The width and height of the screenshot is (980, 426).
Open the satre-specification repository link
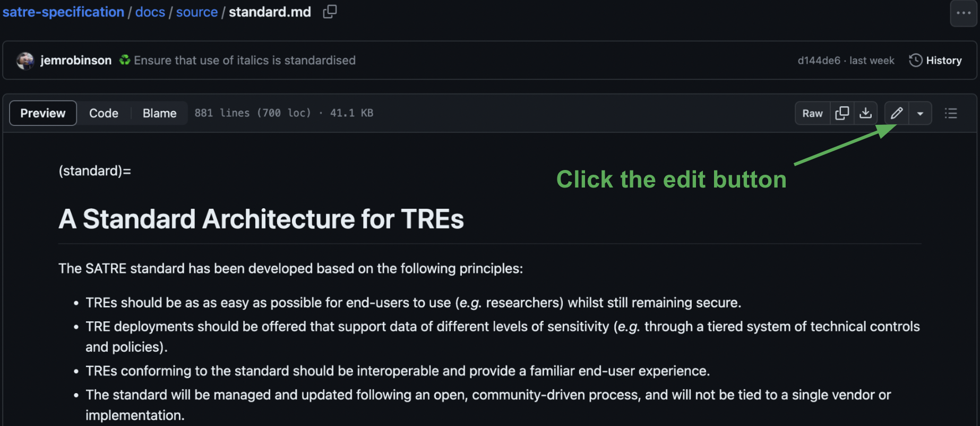63,12
